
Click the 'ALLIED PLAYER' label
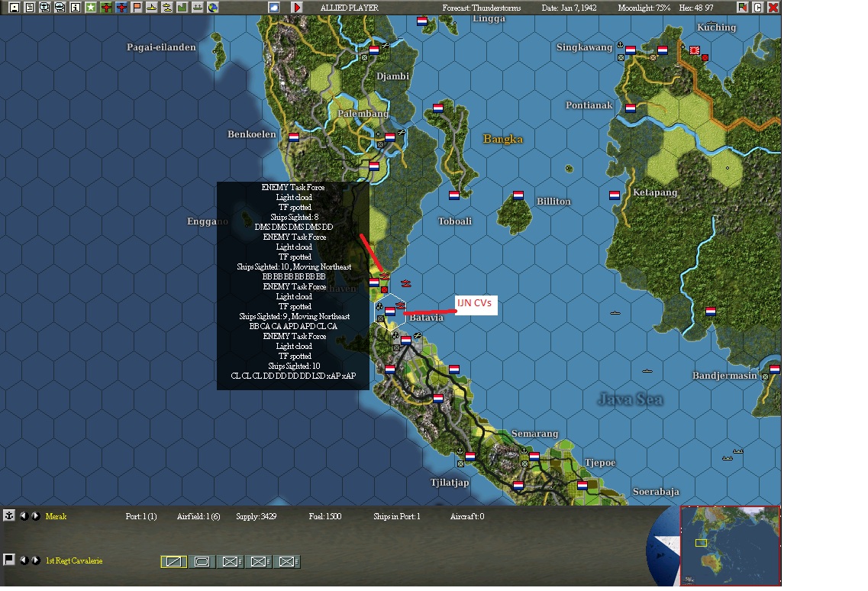click(350, 8)
